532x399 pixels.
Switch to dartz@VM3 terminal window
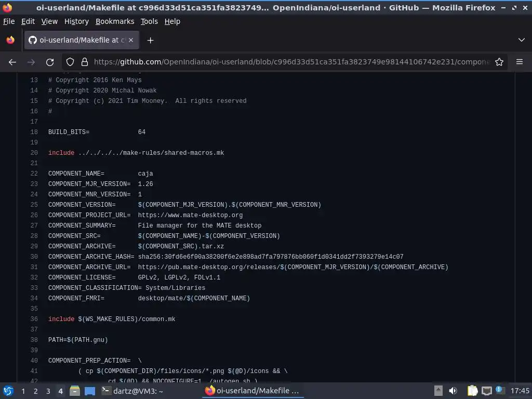(x=133, y=391)
